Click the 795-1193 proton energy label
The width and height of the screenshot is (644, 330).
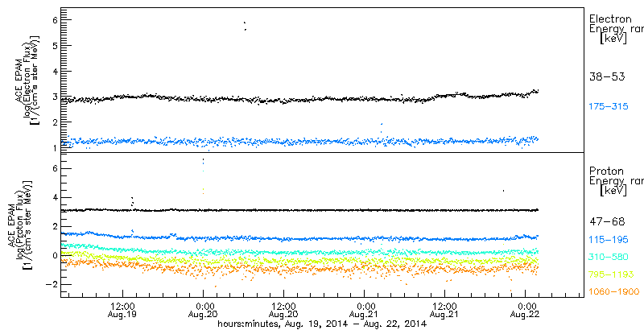612,274
